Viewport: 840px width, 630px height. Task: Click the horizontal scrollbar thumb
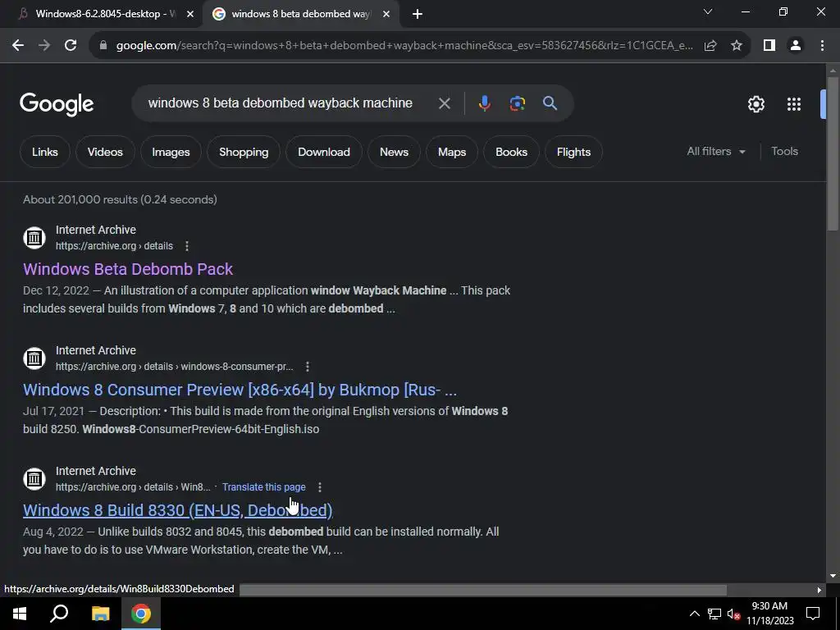482,590
